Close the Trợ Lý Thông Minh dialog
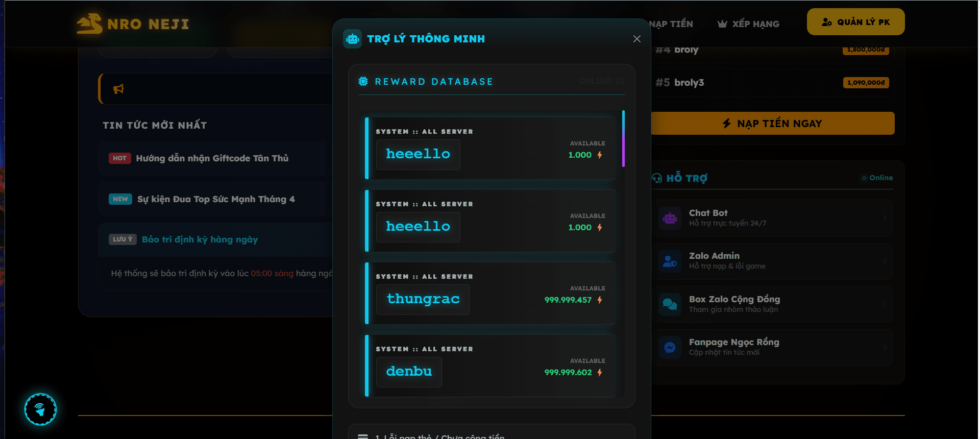The height and width of the screenshot is (439, 980). [636, 39]
